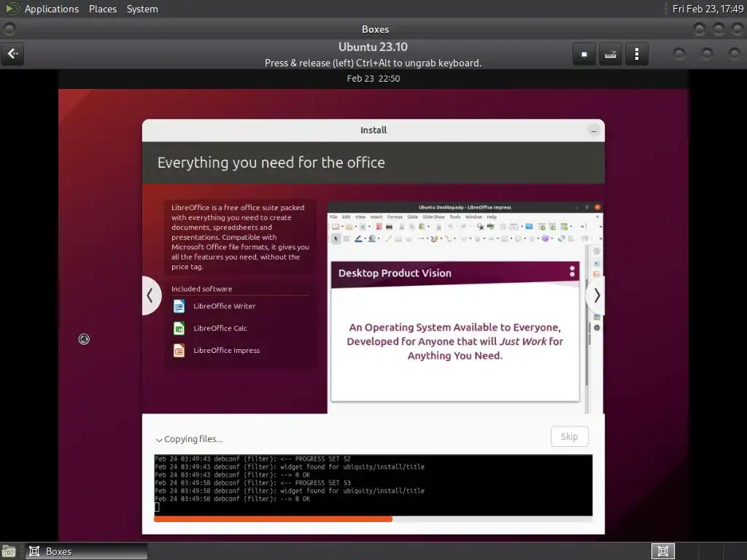The height and width of the screenshot is (560, 747).
Task: Click the Ubuntu guest clock Feb 23 22:50
Action: [x=373, y=79]
